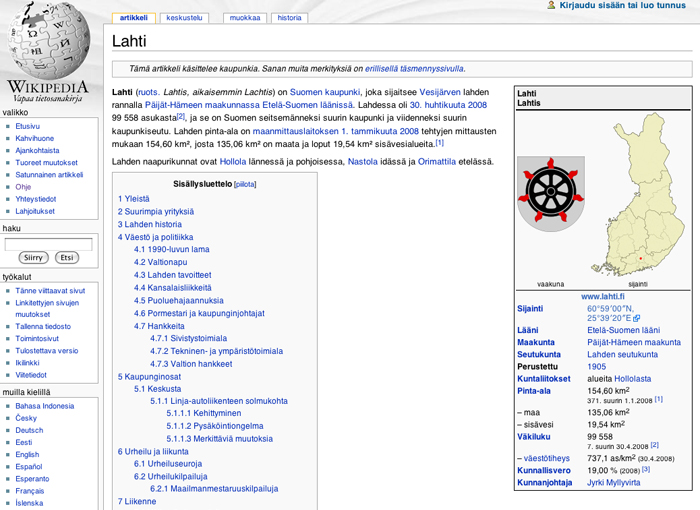Image resolution: width=700 pixels, height=510 pixels.
Task: Open www.lahti.fi website link
Action: (603, 297)
